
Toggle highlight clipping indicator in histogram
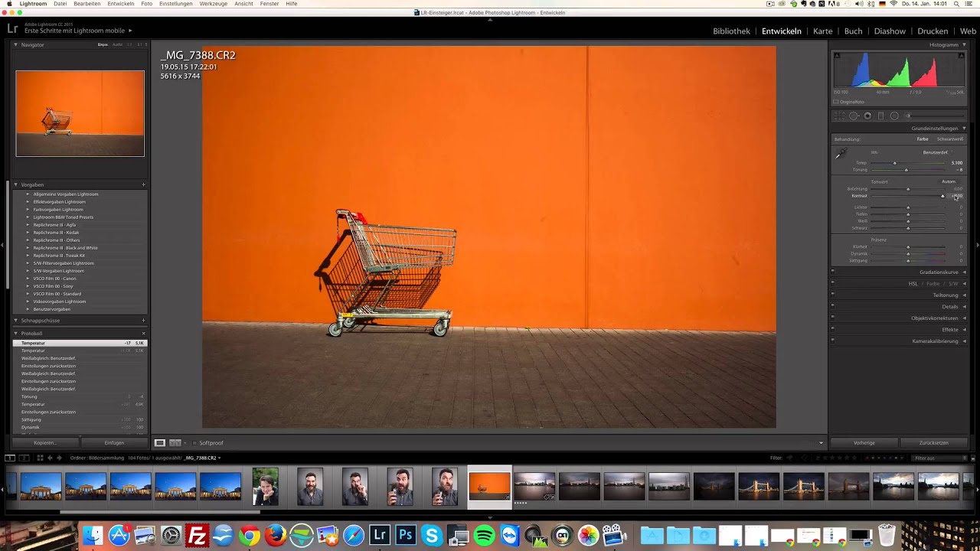[961, 55]
